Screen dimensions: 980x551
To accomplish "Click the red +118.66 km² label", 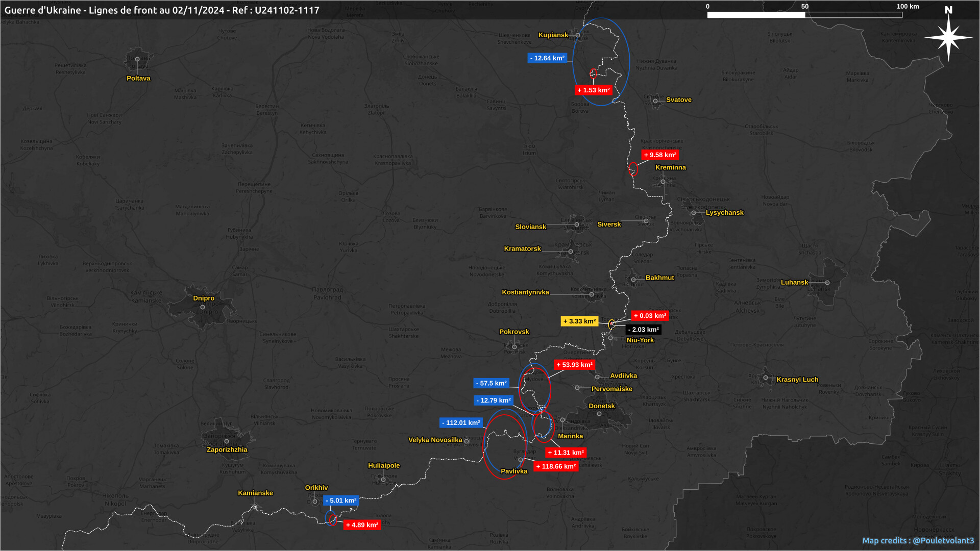I will pyautogui.click(x=556, y=466).
